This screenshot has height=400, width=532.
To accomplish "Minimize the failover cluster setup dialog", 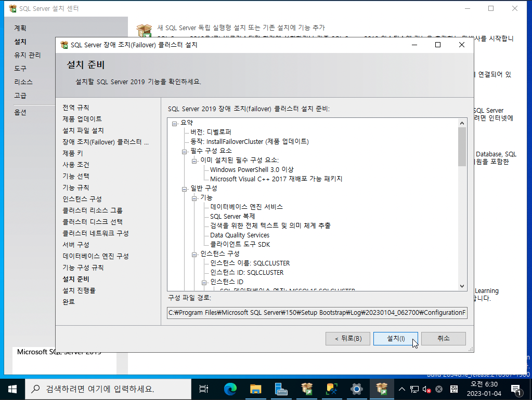I will click(414, 45).
